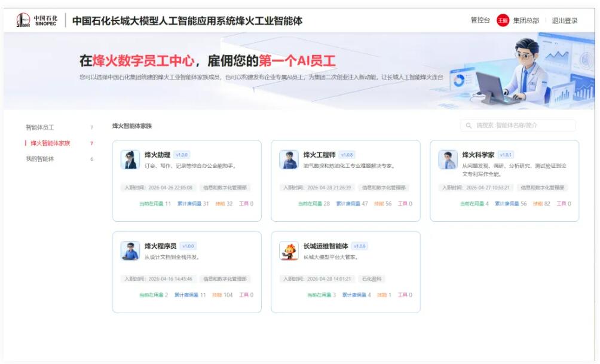600x364 pixels.
Task: Click the 烽火科学家 card title
Action: coord(478,155)
